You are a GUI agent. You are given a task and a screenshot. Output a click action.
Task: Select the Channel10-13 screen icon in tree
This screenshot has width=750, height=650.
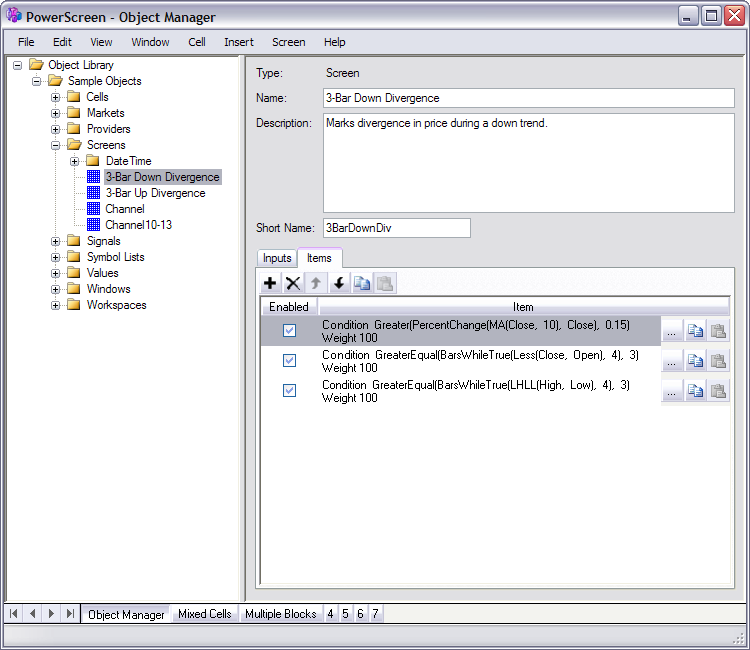[94, 225]
